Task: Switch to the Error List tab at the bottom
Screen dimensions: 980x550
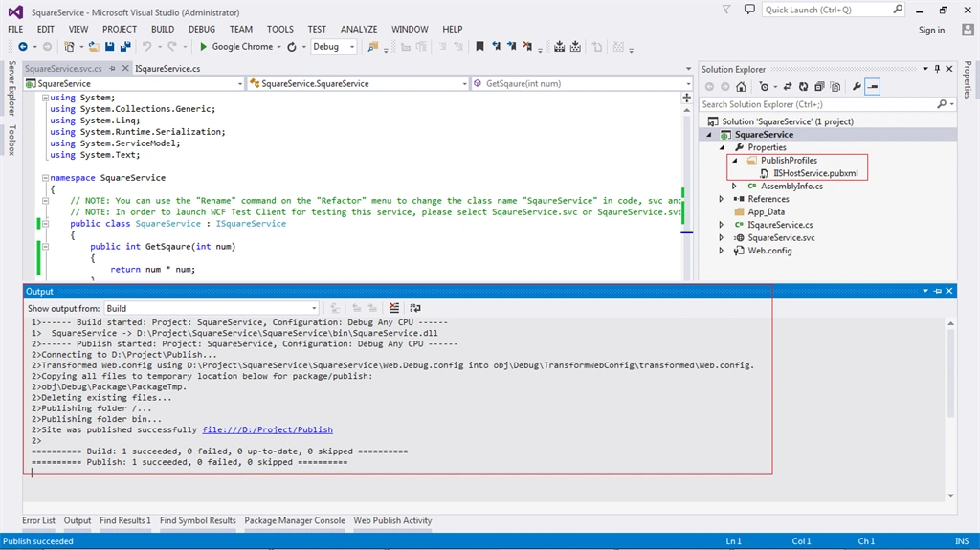Action: [38, 520]
